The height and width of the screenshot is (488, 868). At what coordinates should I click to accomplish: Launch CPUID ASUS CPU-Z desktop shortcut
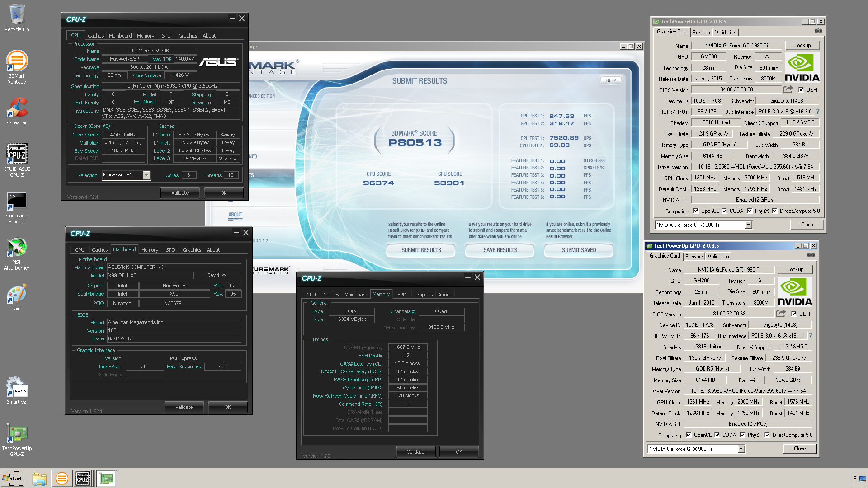[17, 160]
